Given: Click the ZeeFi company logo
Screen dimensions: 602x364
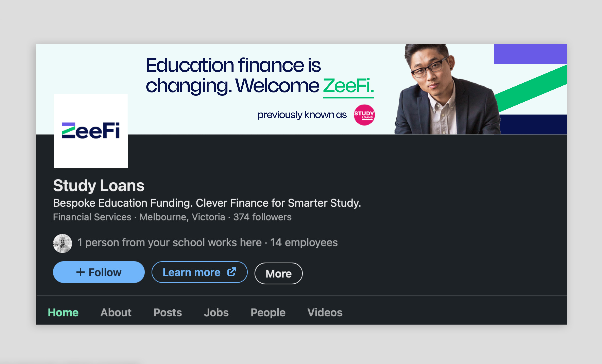Looking at the screenshot, I should pos(91,131).
